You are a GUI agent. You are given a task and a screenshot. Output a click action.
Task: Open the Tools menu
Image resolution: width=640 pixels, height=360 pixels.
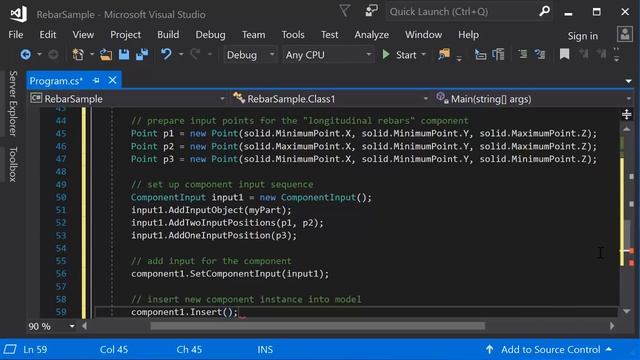[x=293, y=35]
